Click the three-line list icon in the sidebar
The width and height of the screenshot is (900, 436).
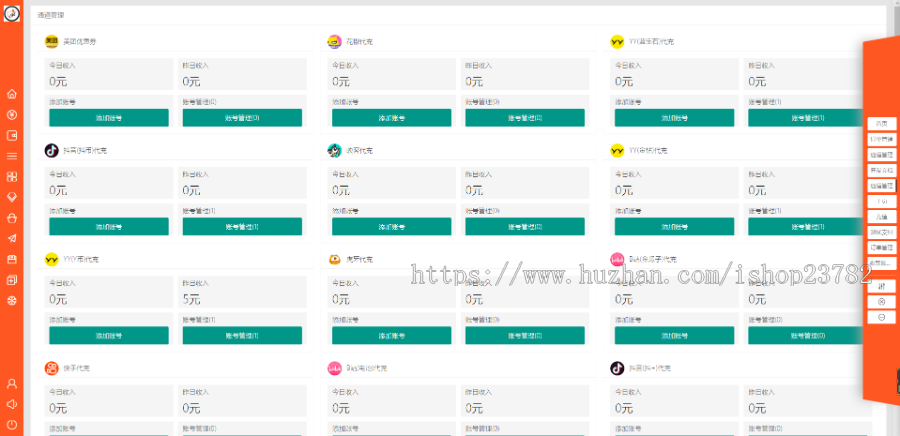(x=11, y=156)
